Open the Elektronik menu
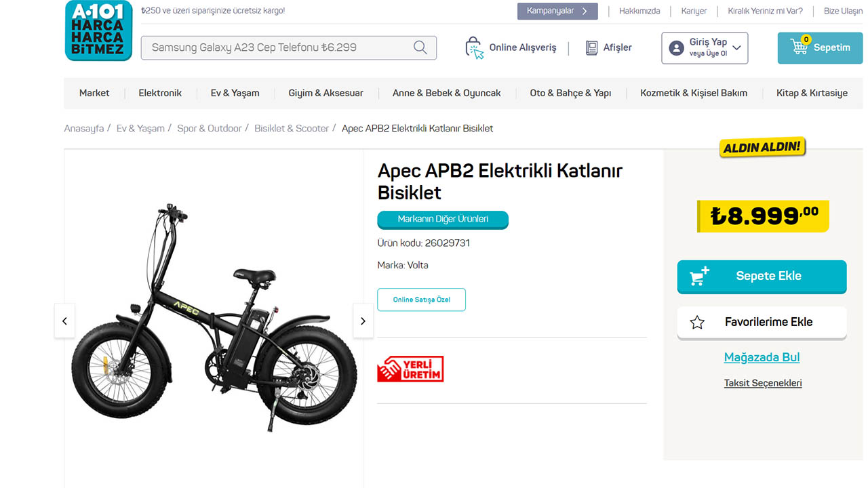 click(160, 93)
